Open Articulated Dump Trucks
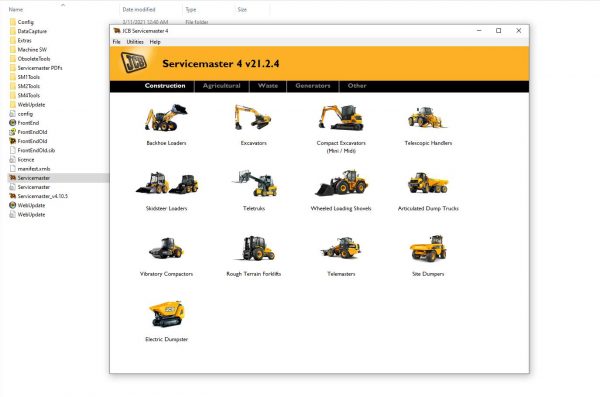 428,190
